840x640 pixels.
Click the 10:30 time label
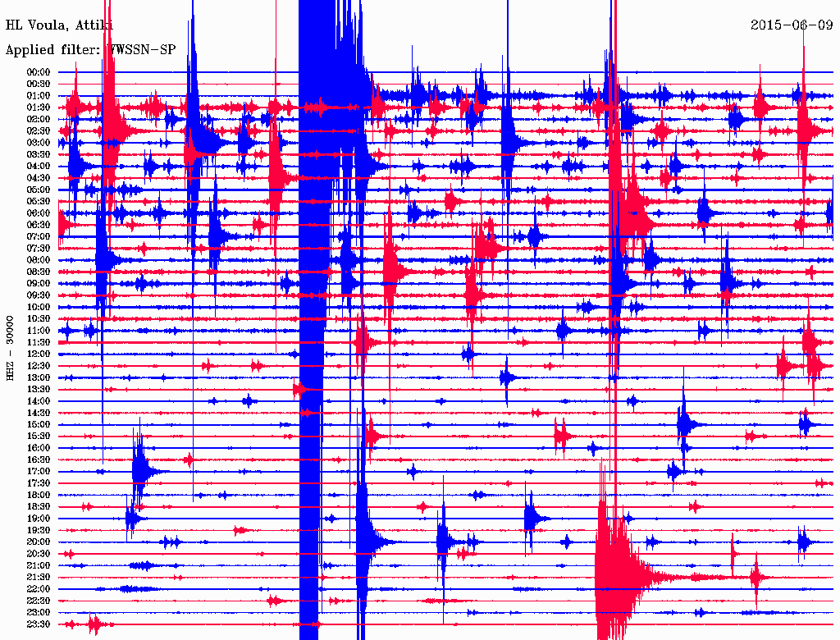point(39,319)
